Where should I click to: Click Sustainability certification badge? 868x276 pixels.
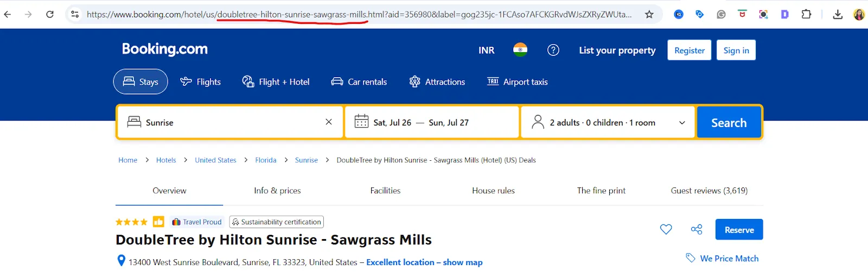pyautogui.click(x=277, y=222)
